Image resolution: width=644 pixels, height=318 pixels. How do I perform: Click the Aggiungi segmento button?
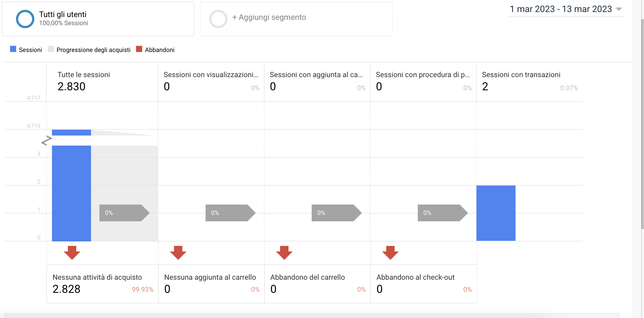[268, 17]
